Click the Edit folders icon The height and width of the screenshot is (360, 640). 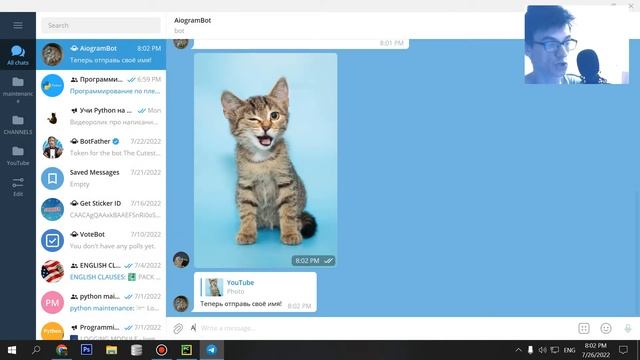[x=18, y=187]
